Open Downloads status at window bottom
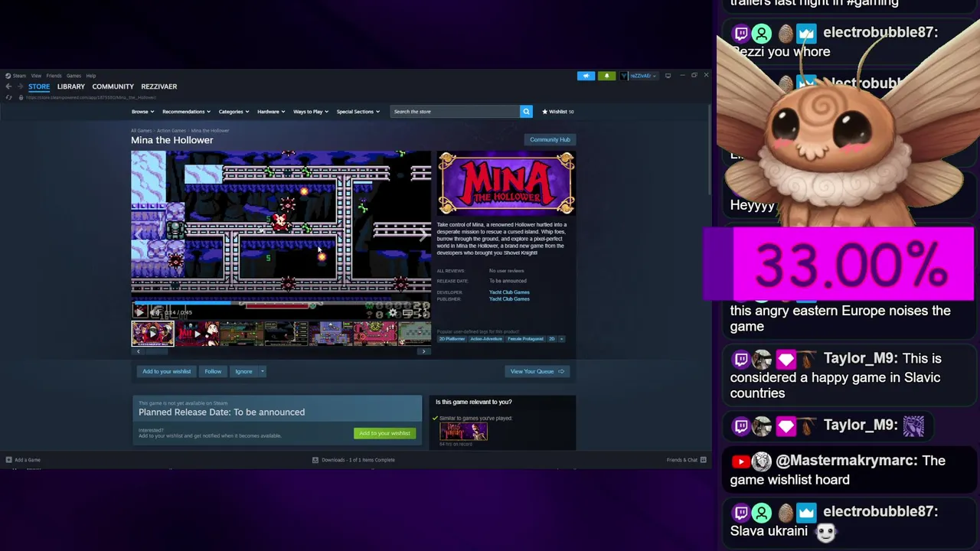Viewport: 980px width, 551px height. 354,460
